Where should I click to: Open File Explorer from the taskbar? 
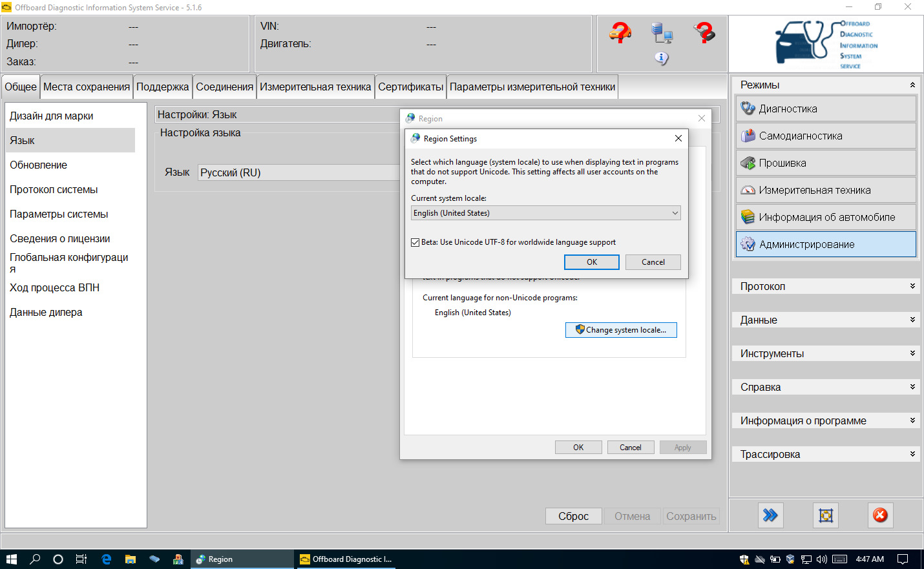click(x=131, y=559)
